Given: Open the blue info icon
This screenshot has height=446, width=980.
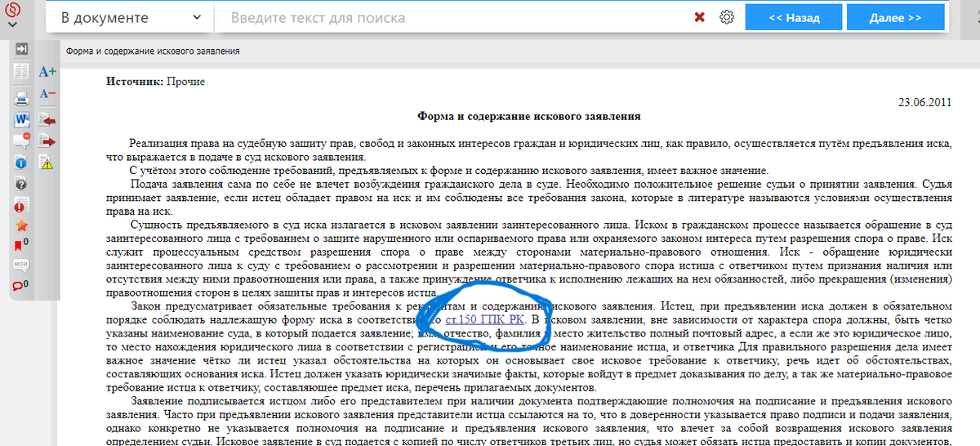Looking at the screenshot, I should pos(21,163).
